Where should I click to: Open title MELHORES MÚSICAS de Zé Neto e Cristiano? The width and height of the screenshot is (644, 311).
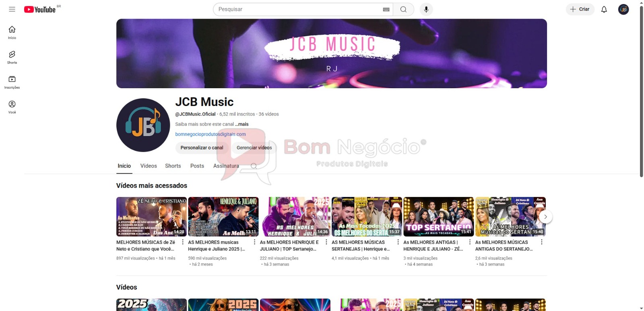(x=146, y=246)
